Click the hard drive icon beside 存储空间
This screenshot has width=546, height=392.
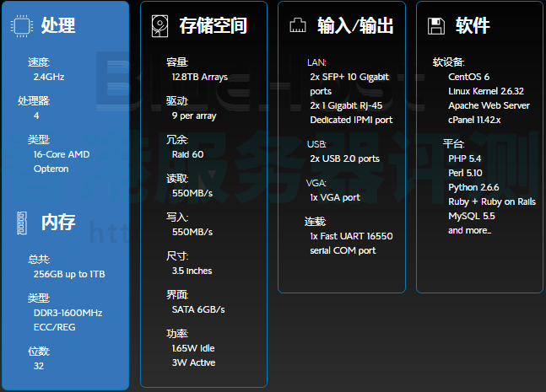[159, 25]
